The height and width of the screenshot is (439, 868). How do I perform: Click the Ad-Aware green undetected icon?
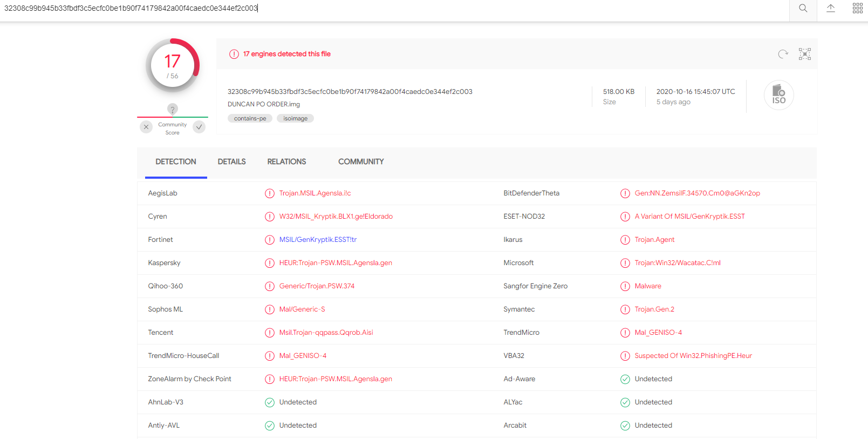click(625, 379)
